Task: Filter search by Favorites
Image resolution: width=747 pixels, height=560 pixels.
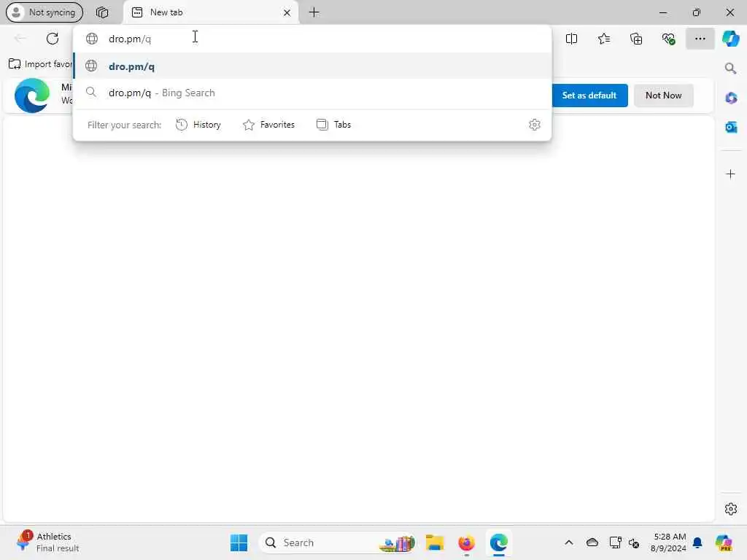Action: click(268, 125)
